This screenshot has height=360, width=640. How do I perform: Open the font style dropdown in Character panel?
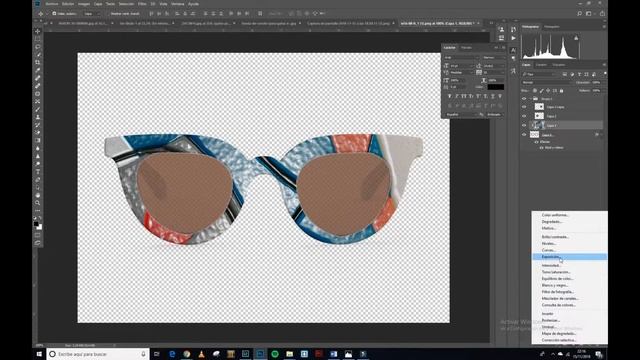[494, 58]
